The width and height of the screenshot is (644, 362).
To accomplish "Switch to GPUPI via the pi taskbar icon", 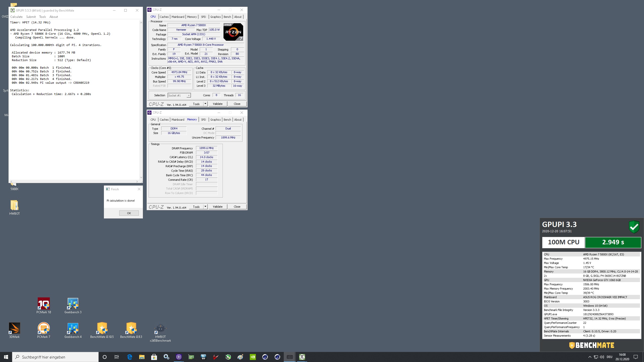I will tap(302, 357).
